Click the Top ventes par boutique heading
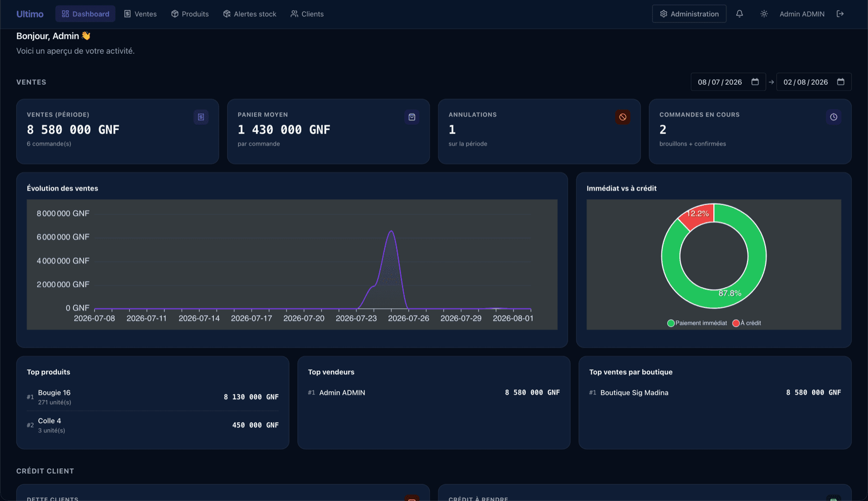This screenshot has width=868, height=501. (631, 372)
